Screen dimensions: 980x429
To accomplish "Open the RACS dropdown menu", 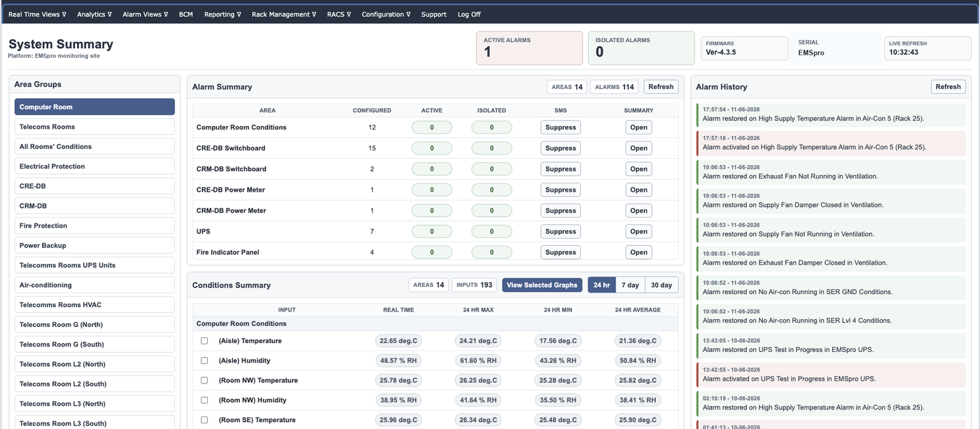I will click(x=339, y=14).
